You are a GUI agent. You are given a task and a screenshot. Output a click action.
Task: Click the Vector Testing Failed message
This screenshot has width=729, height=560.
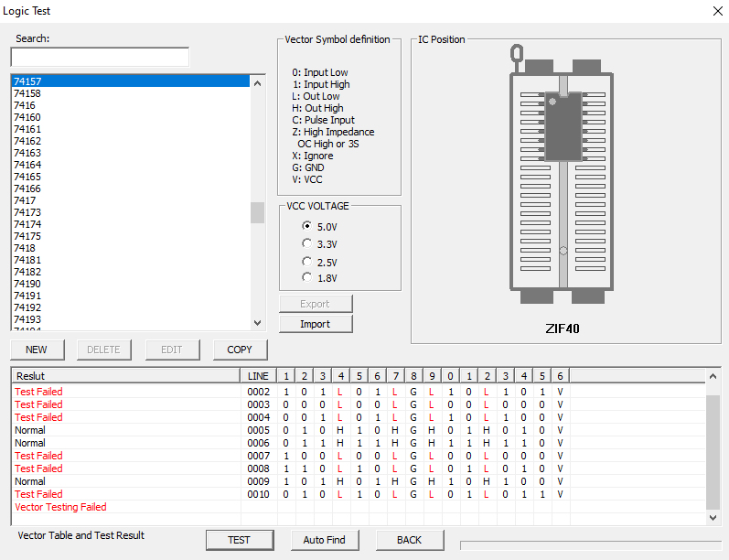61,507
